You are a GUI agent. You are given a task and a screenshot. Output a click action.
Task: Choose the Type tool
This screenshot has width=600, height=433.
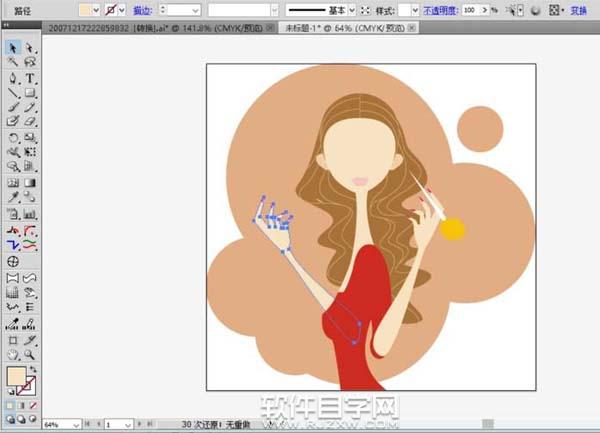click(30, 78)
